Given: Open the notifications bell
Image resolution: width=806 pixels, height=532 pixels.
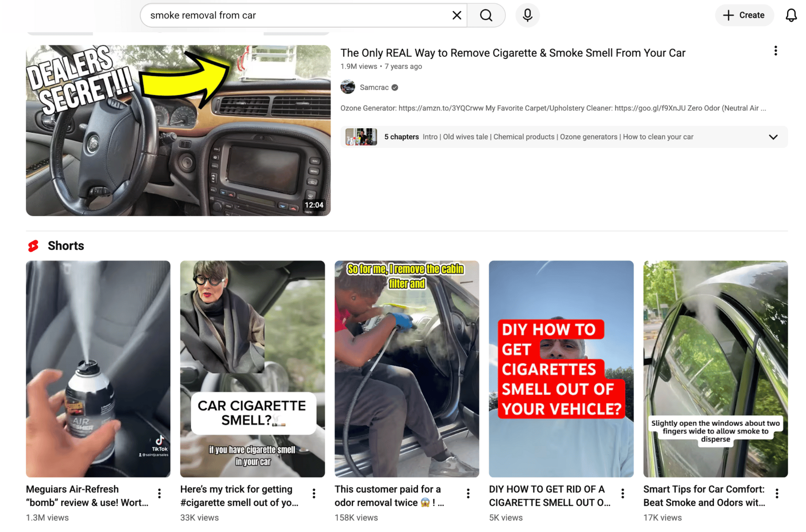Looking at the screenshot, I should (x=791, y=16).
